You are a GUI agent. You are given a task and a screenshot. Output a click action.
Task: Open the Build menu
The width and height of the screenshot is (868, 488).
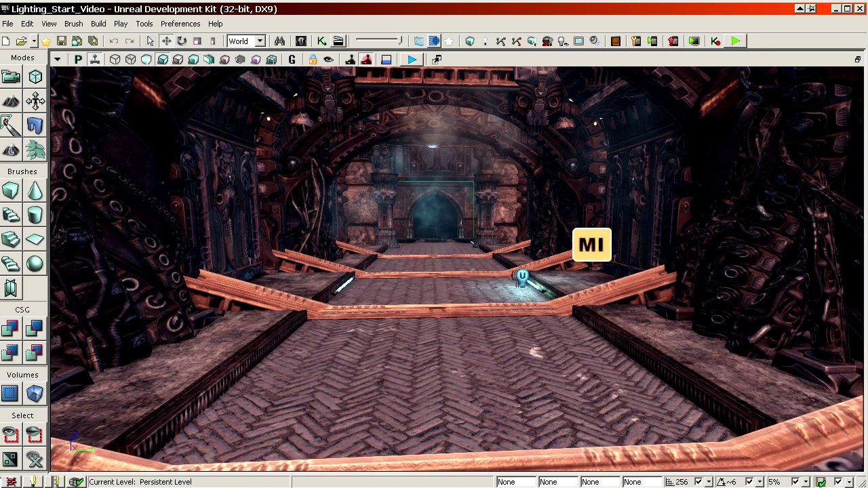[98, 24]
